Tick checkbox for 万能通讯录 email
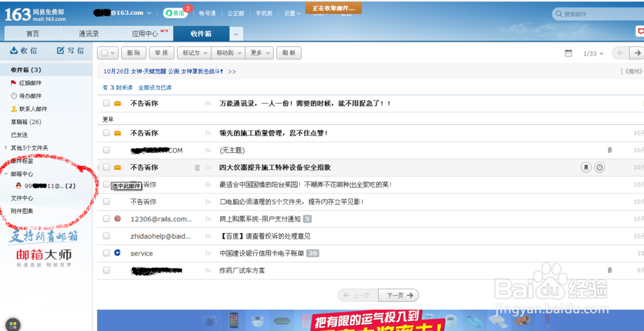The height and width of the screenshot is (331, 644). [x=106, y=104]
